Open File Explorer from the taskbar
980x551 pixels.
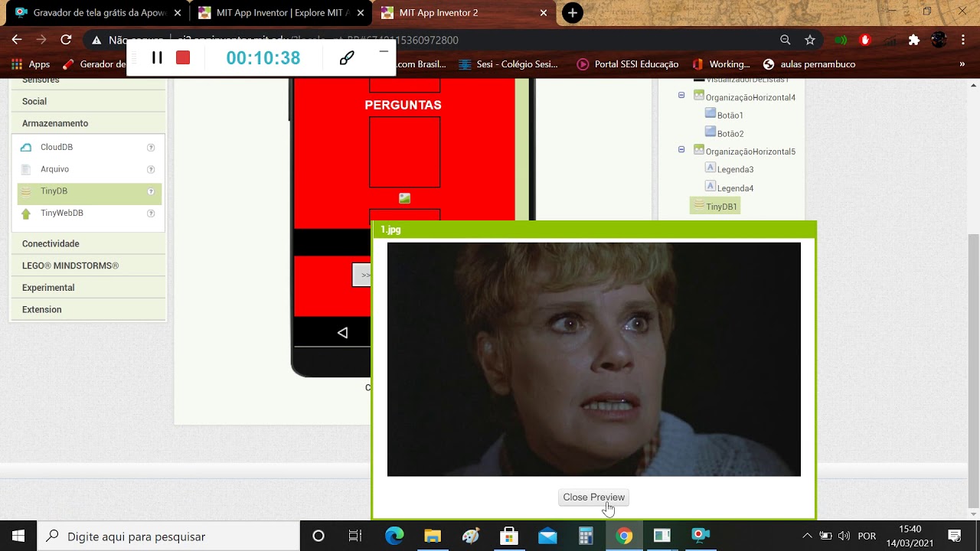[x=433, y=536]
